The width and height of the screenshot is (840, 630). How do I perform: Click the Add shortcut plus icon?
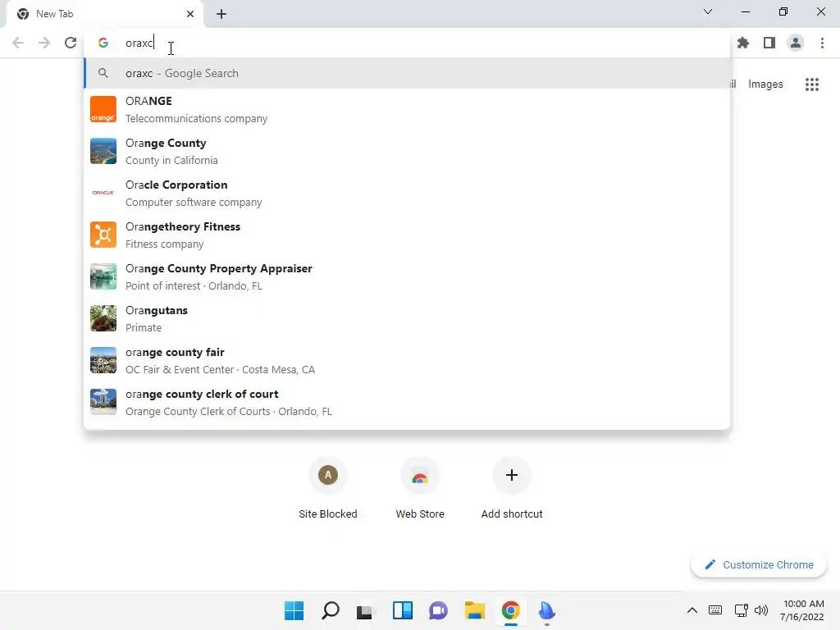[x=512, y=475]
